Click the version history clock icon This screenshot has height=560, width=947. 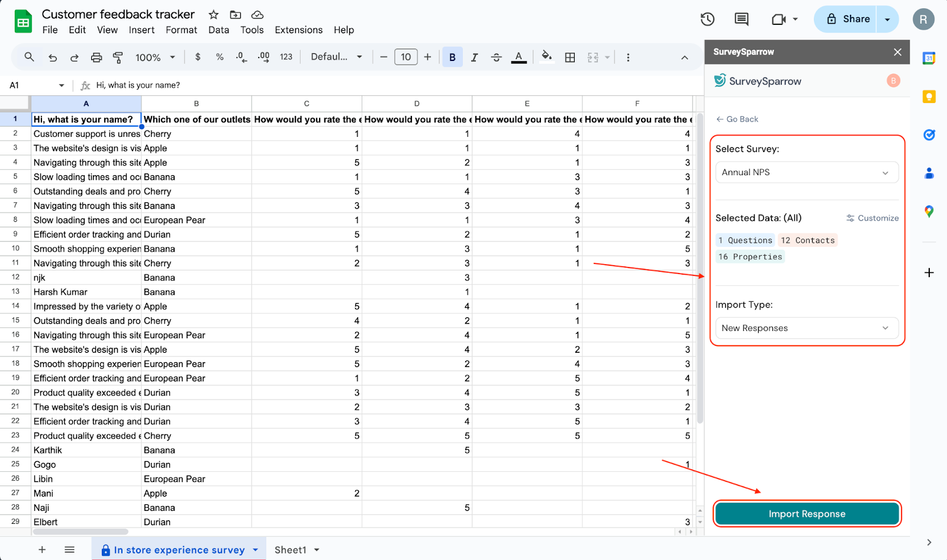tap(707, 19)
